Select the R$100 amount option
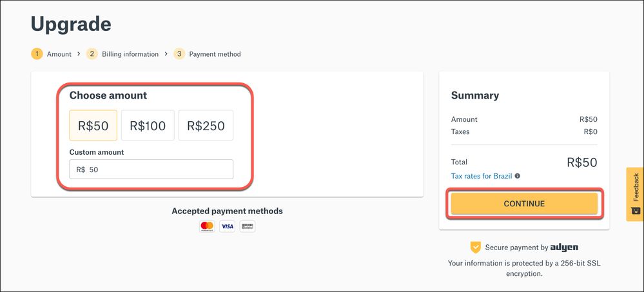This screenshot has height=292, width=644. pos(148,126)
